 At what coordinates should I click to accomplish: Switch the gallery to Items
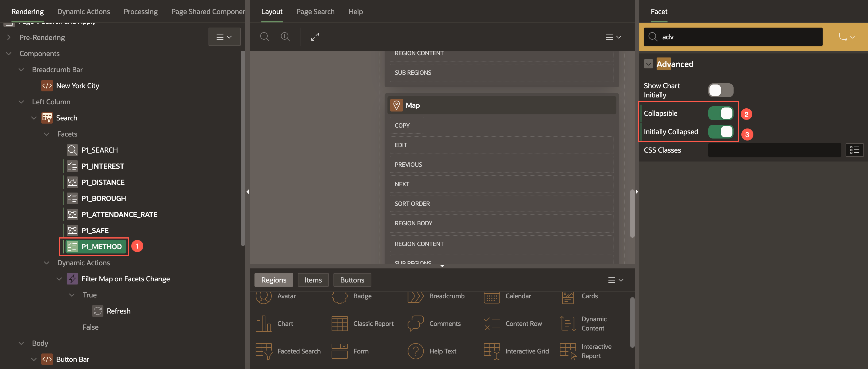313,280
